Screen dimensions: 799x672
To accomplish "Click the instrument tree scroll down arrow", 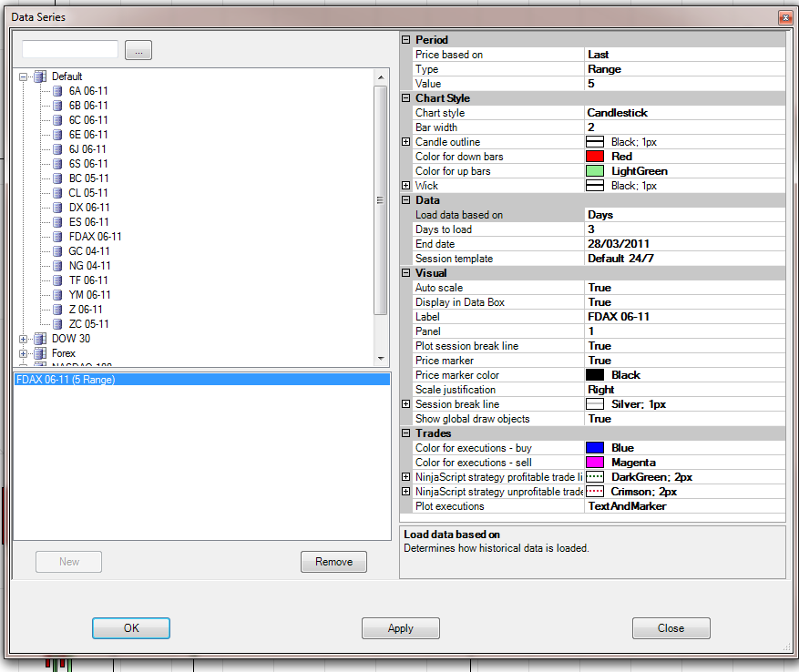I will tap(381, 359).
